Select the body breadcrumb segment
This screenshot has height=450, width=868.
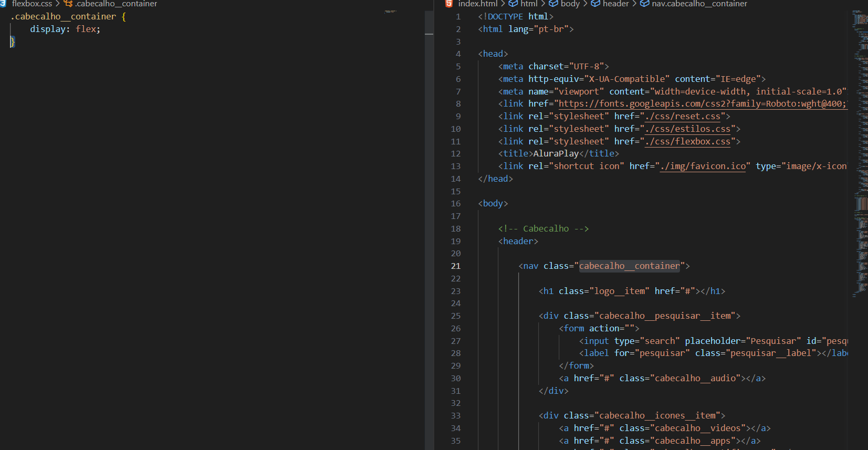[x=570, y=3]
